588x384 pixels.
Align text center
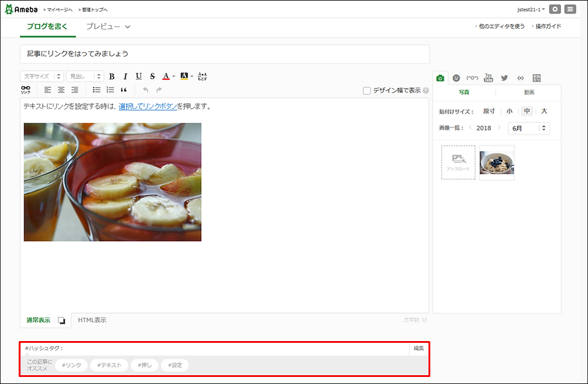tap(61, 89)
